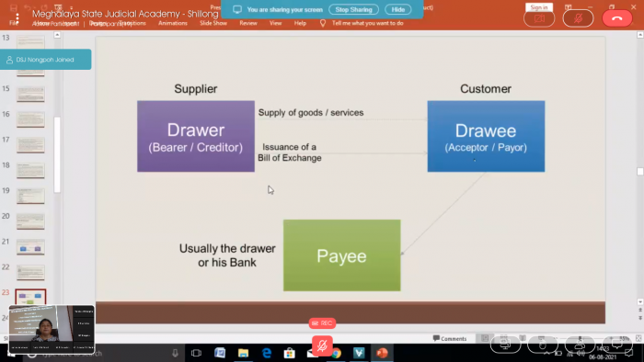Viewport: 644px width, 362px height.
Task: Click the Save icon in quick access toolbar
Action: point(13,7)
